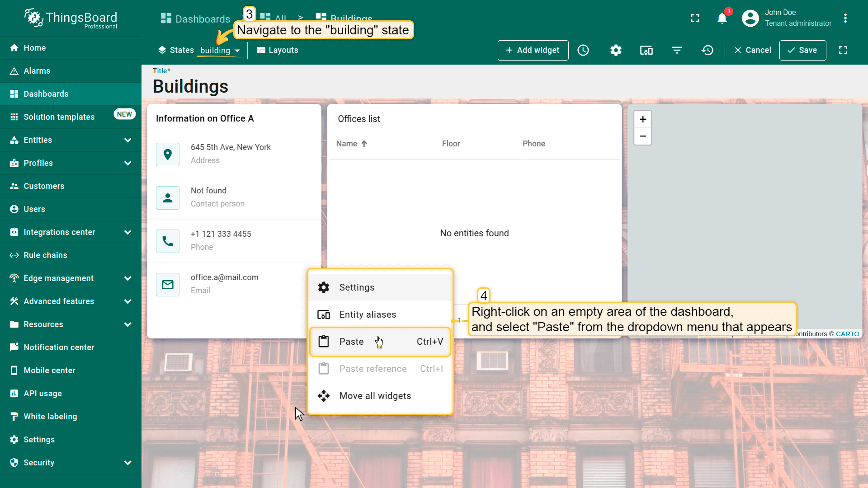Open entity aliases toolbar icon
Viewport: 868px width, 488px height.
[646, 50]
